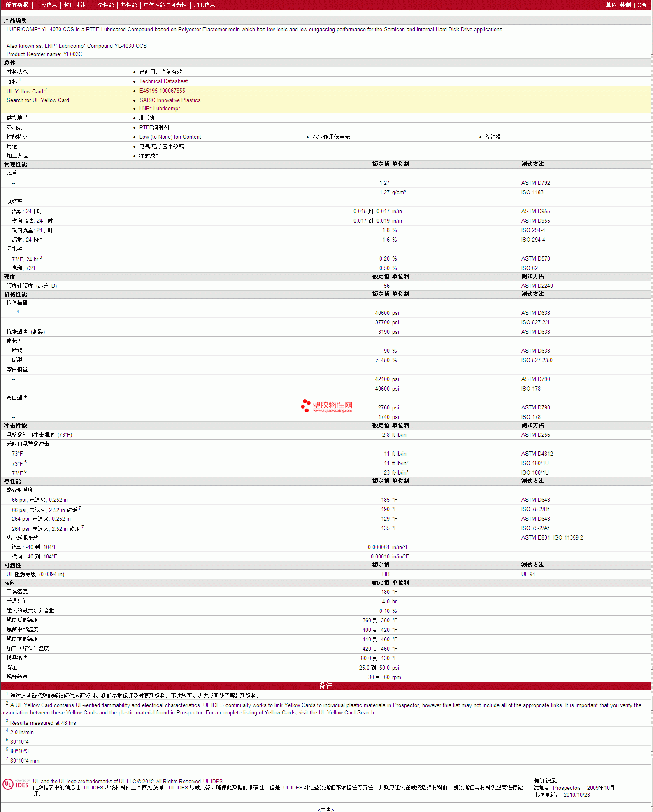The height and width of the screenshot is (812, 653).
Task: Click the 建议的最大水分含量 label
Action: pos(30,611)
